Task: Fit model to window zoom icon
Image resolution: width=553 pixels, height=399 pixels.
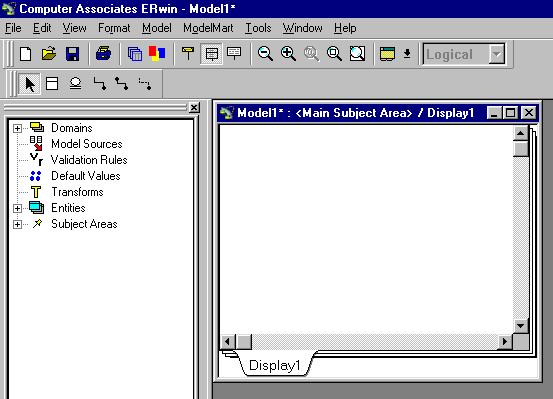Action: pos(357,54)
